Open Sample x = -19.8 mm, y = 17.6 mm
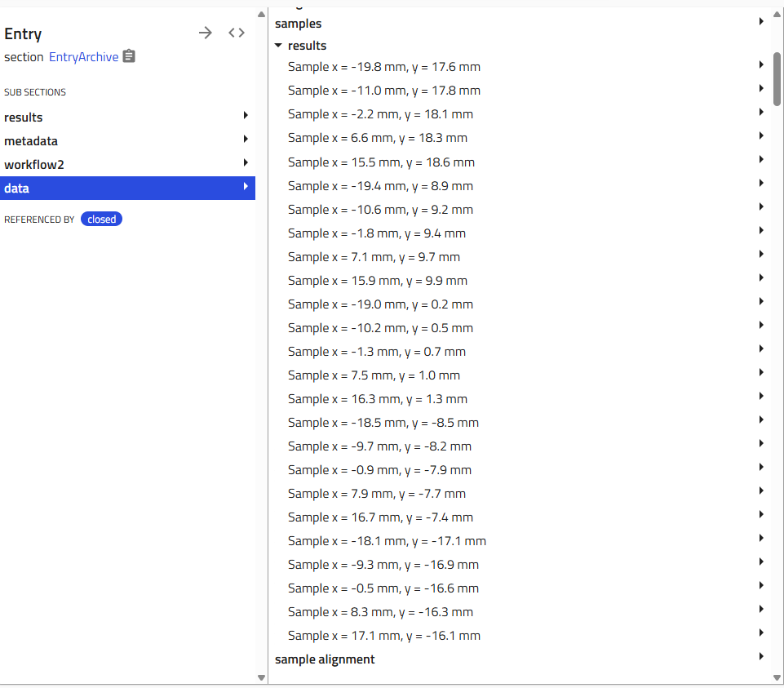The image size is (784, 688). (x=383, y=67)
